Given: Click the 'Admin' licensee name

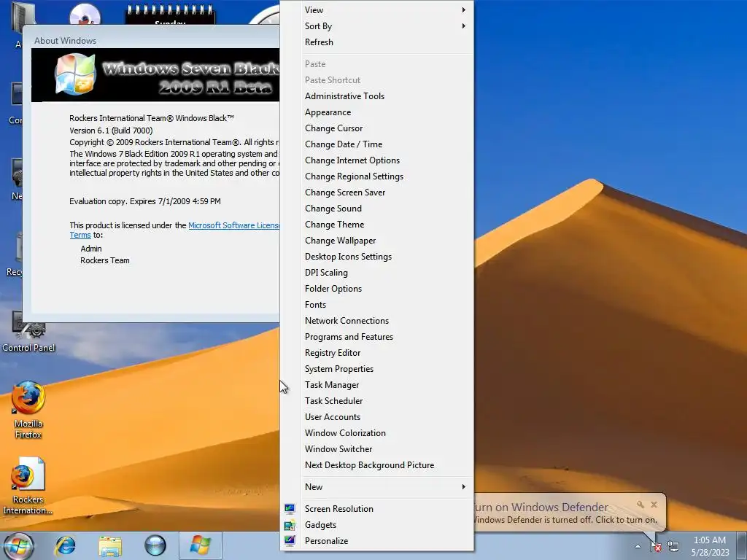Looking at the screenshot, I should pos(91,249).
